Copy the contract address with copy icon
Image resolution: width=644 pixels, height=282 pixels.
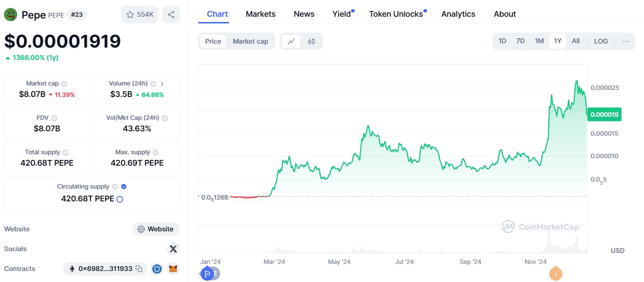click(139, 269)
